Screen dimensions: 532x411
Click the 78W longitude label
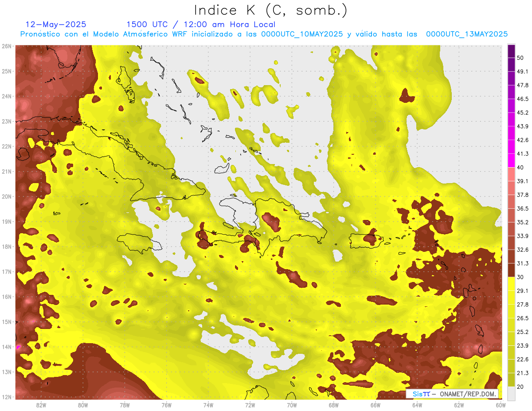[x=125, y=405]
